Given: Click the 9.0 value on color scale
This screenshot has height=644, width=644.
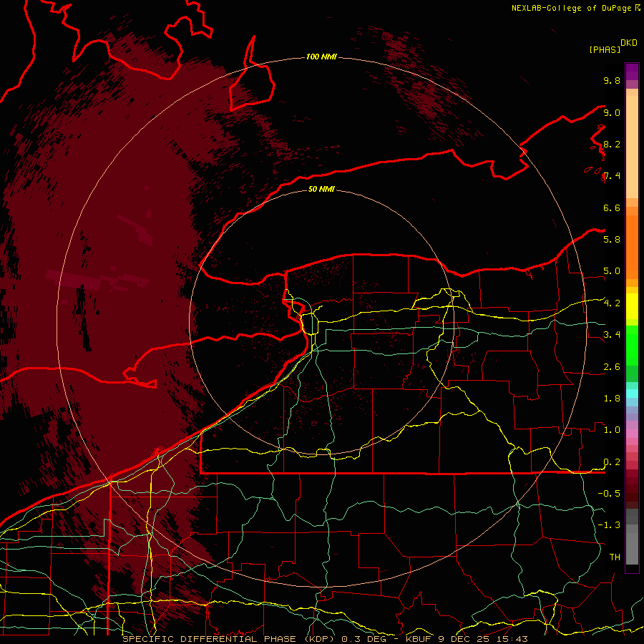Looking at the screenshot, I should click(x=612, y=112).
